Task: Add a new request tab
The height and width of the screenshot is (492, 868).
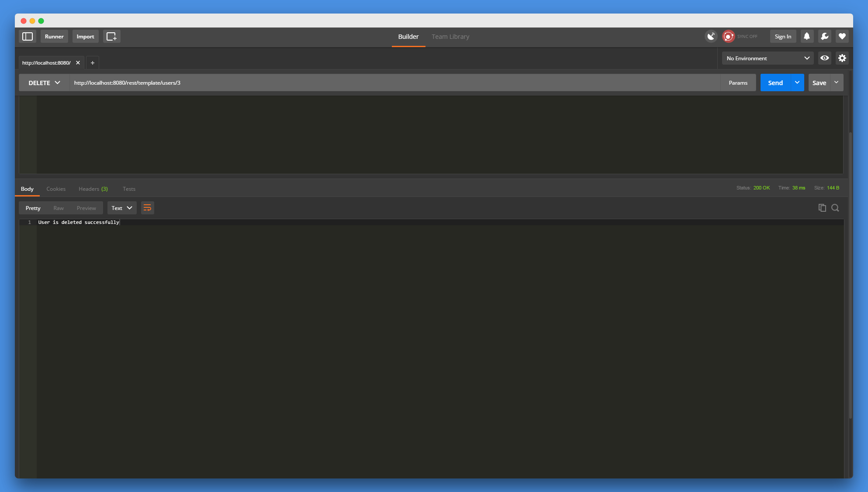Action: (93, 63)
